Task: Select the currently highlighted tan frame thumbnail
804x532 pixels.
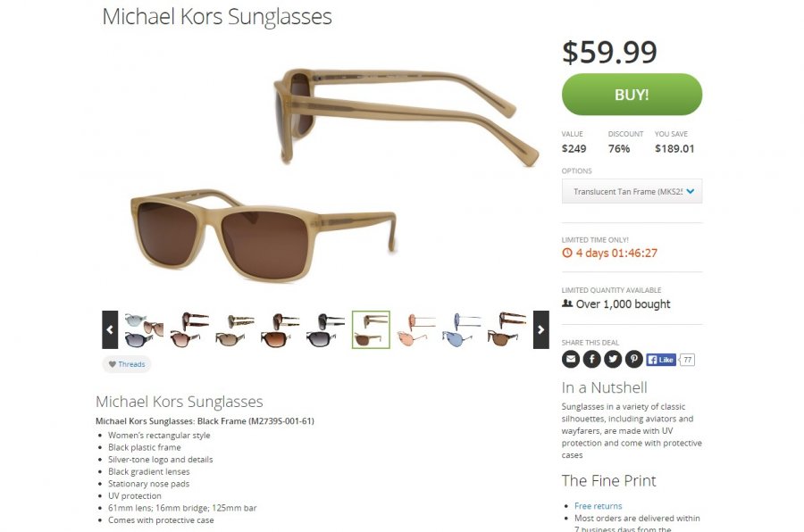Action: (371, 329)
